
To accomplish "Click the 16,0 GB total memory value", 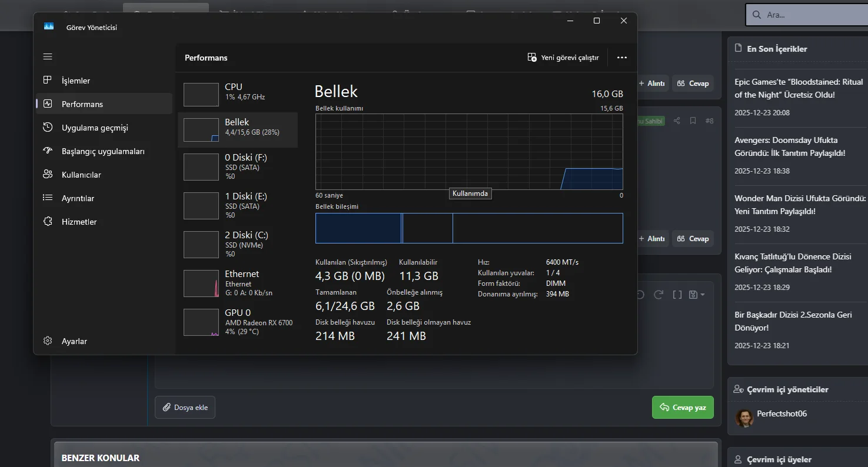I will tap(607, 94).
